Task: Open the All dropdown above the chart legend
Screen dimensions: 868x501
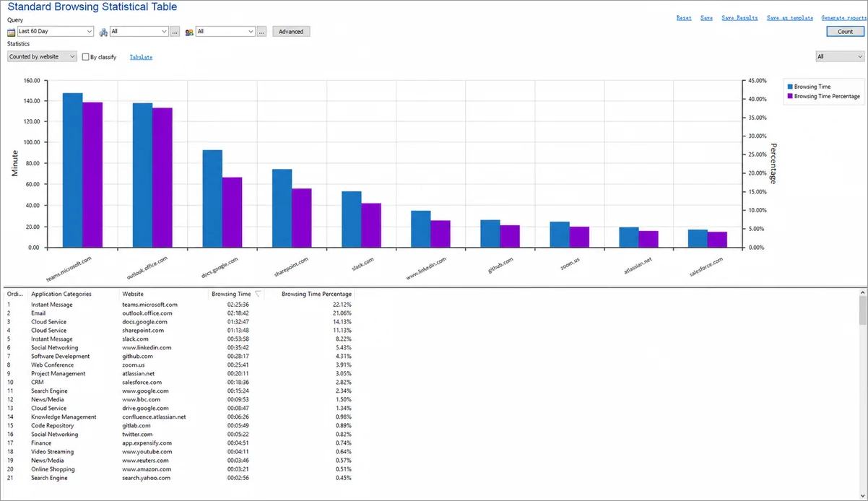Action: pos(840,56)
